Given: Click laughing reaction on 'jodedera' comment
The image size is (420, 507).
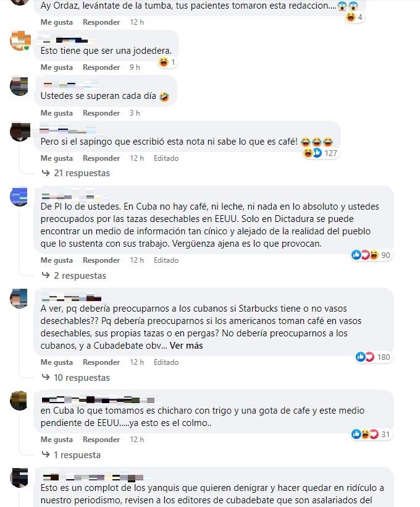Looking at the screenshot, I should click(x=167, y=62).
